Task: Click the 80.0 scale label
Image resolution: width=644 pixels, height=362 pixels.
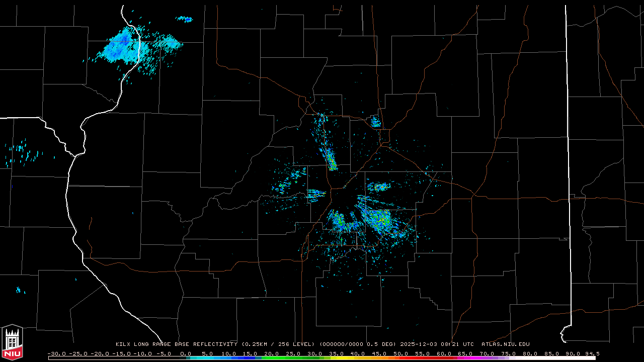Action: (x=530, y=353)
